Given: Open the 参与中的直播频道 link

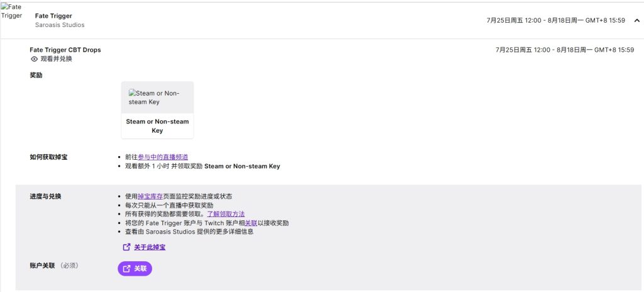Looking at the screenshot, I should click(163, 157).
